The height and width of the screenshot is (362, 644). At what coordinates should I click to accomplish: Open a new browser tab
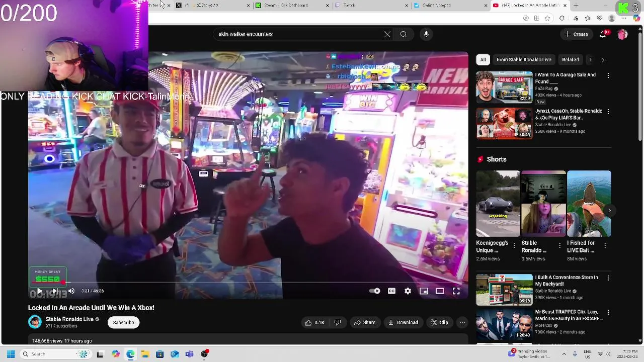point(576,6)
